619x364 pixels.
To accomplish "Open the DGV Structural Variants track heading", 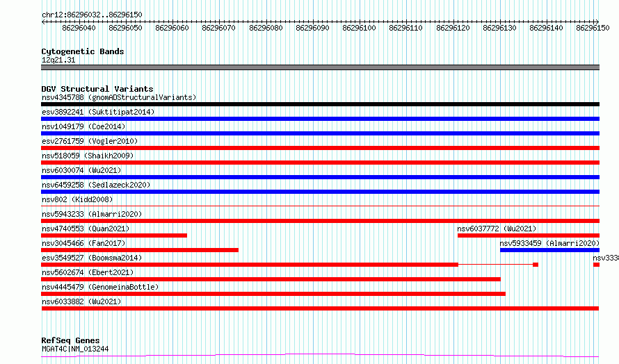I will (x=97, y=89).
